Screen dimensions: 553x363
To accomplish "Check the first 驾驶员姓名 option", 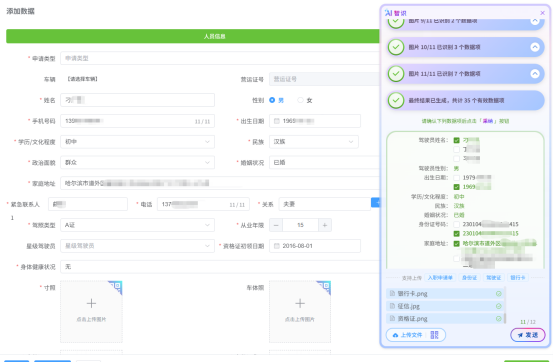I will pyautogui.click(x=456, y=140).
